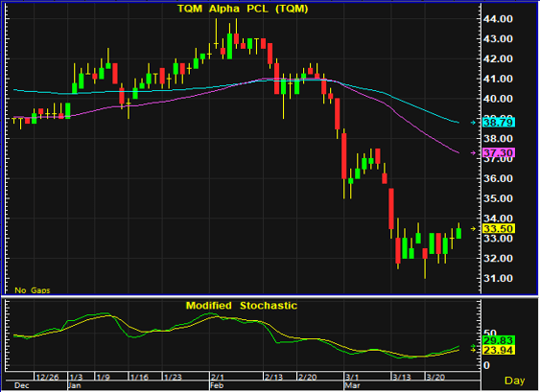Click the 2/20 date marker

coord(308,377)
